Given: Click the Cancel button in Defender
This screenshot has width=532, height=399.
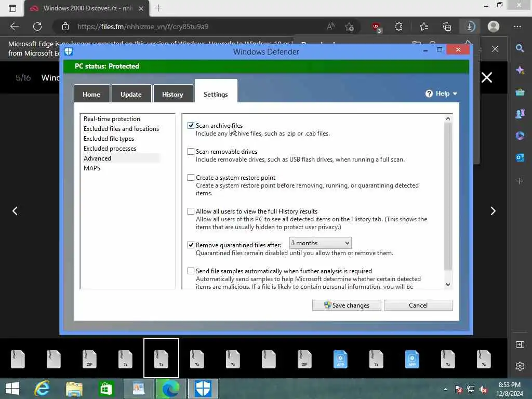Looking at the screenshot, I should (418, 305).
